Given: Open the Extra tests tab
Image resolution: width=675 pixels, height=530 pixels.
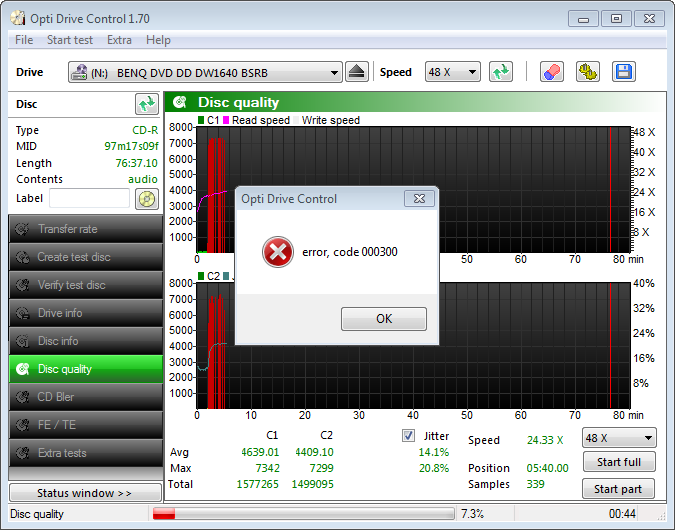Looking at the screenshot, I should click(86, 453).
